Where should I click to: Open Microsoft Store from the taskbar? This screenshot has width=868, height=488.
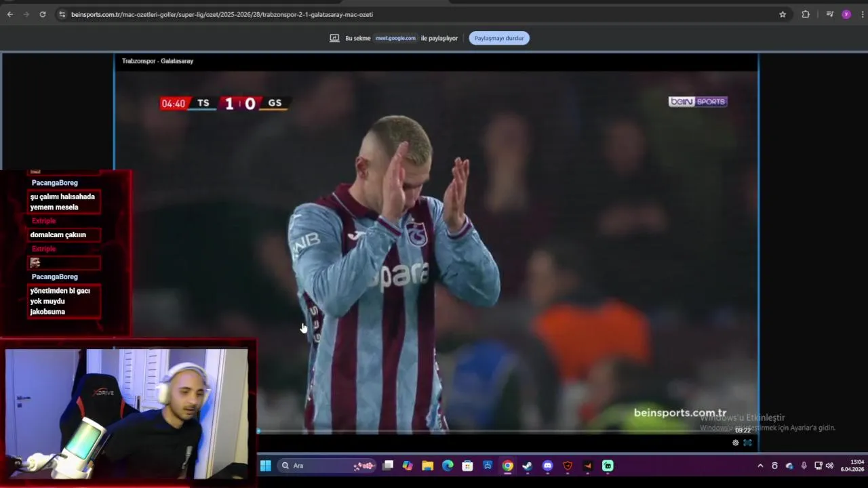(467, 466)
